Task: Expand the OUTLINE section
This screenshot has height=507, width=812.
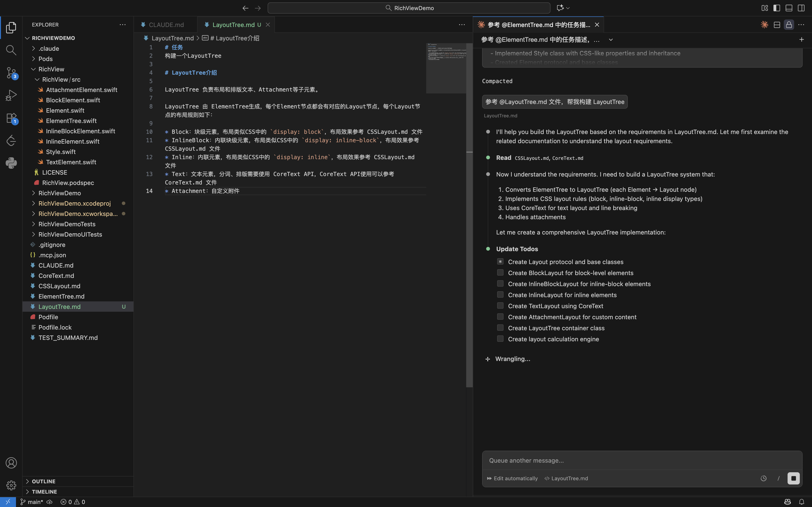Action: pyautogui.click(x=44, y=481)
